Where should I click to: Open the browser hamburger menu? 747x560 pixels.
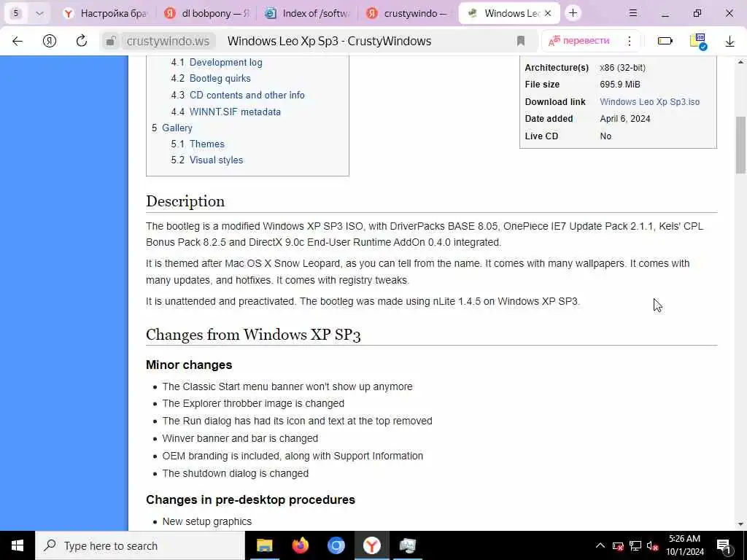tap(633, 13)
